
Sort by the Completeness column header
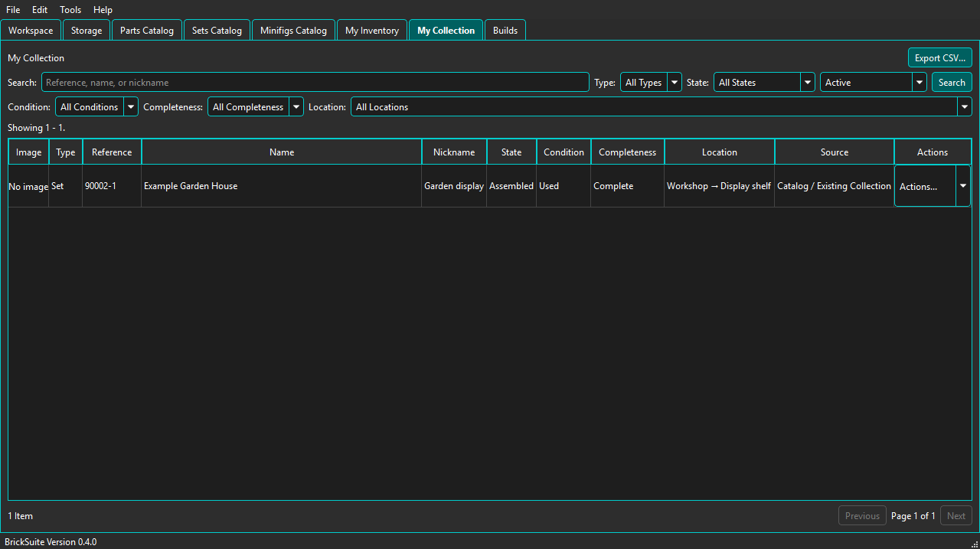(x=628, y=152)
